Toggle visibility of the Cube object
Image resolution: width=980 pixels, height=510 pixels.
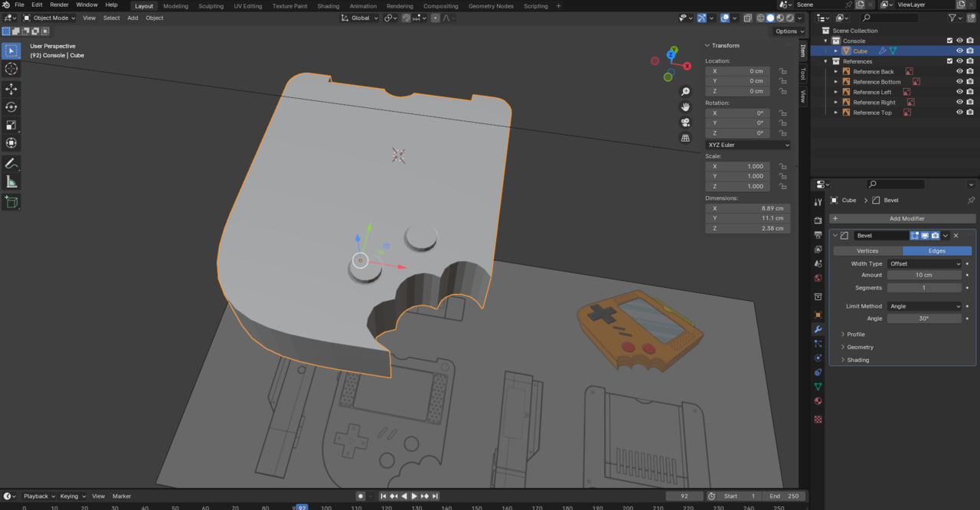[x=959, y=51]
